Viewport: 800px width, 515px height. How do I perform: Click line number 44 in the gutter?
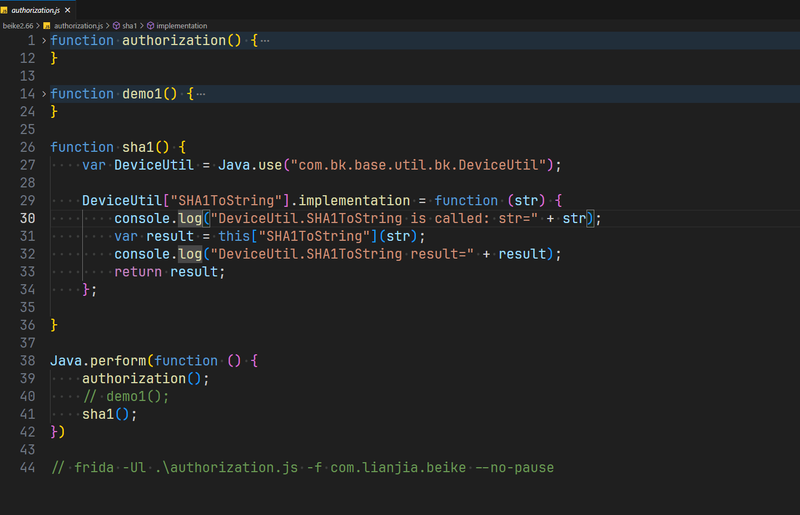[28, 468]
